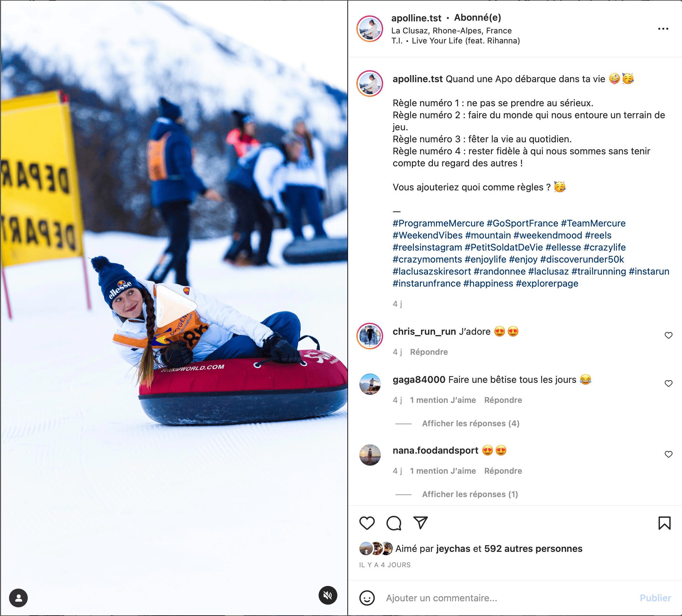Screen dimensions: 682x616
Task: Like the post with the heart icon
Action: point(367,523)
